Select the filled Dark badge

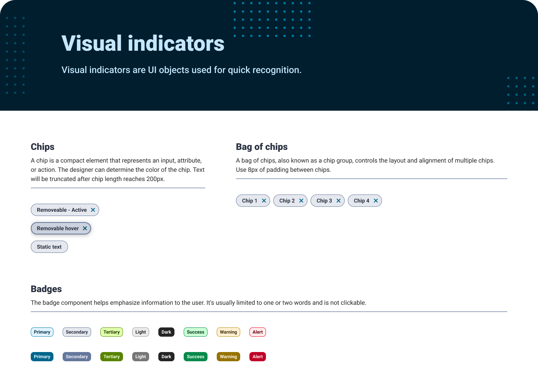click(x=166, y=357)
